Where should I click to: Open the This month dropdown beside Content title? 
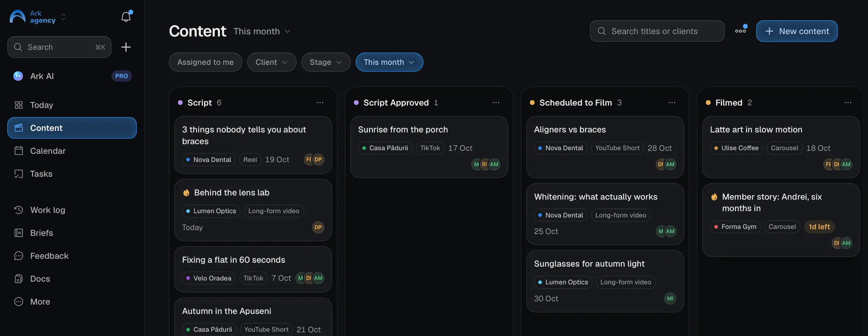(x=262, y=31)
